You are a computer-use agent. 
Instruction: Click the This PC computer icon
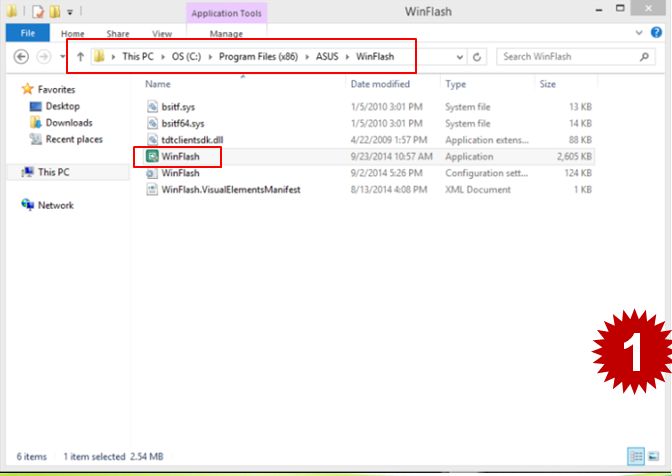coord(27,172)
